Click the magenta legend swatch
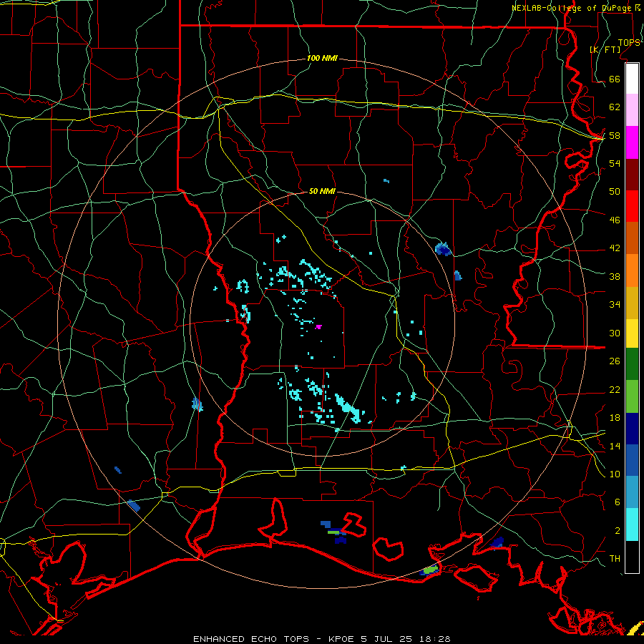This screenshot has height=644, width=644. click(x=632, y=142)
